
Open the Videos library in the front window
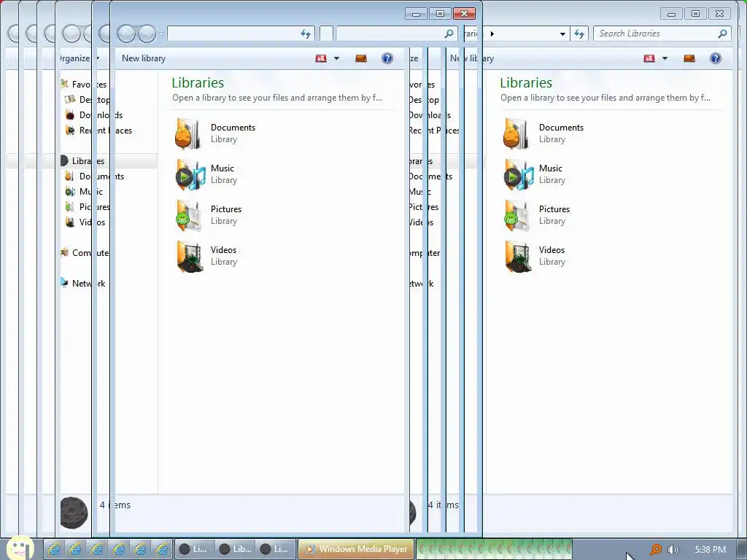coord(206,256)
